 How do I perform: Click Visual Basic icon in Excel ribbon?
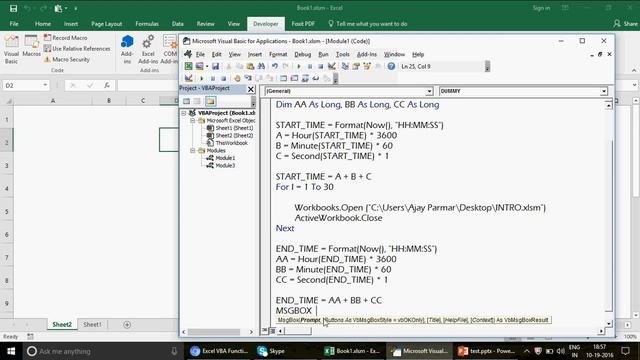(11, 49)
